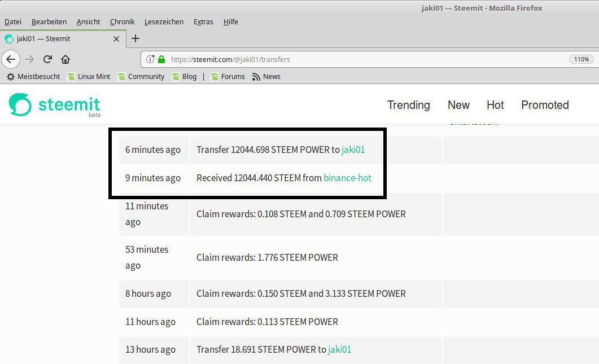Open the Extras menu
Viewport: 599px width, 364px height.
pos(203,22)
